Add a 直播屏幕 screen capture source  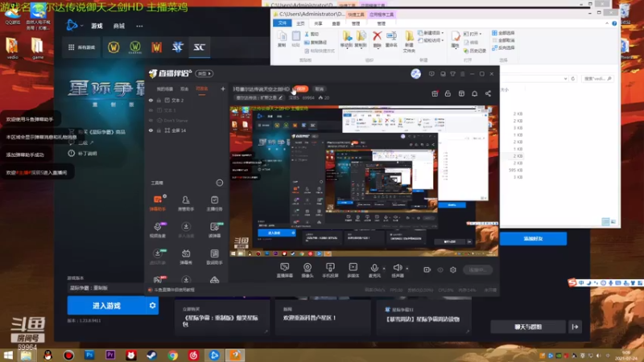pos(285,270)
